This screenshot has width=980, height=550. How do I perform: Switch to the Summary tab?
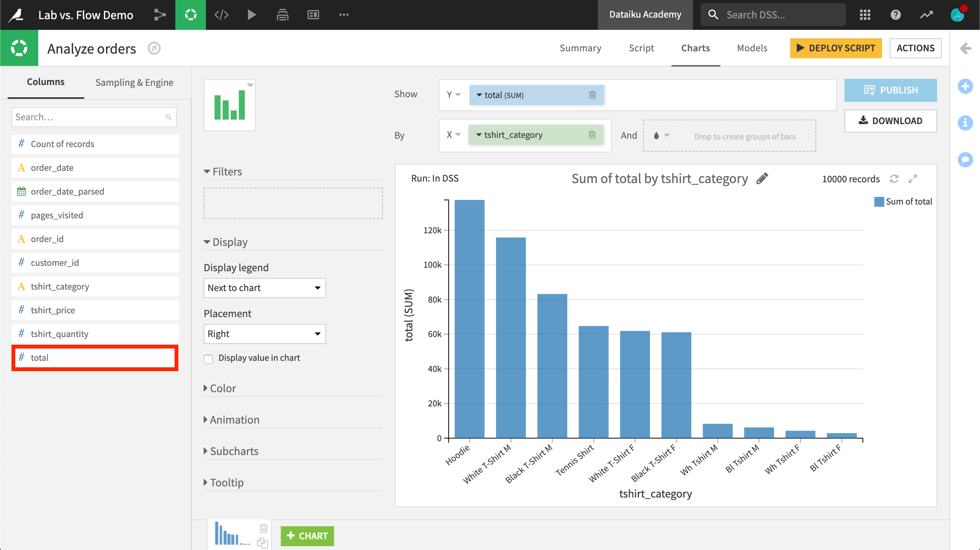(x=580, y=48)
